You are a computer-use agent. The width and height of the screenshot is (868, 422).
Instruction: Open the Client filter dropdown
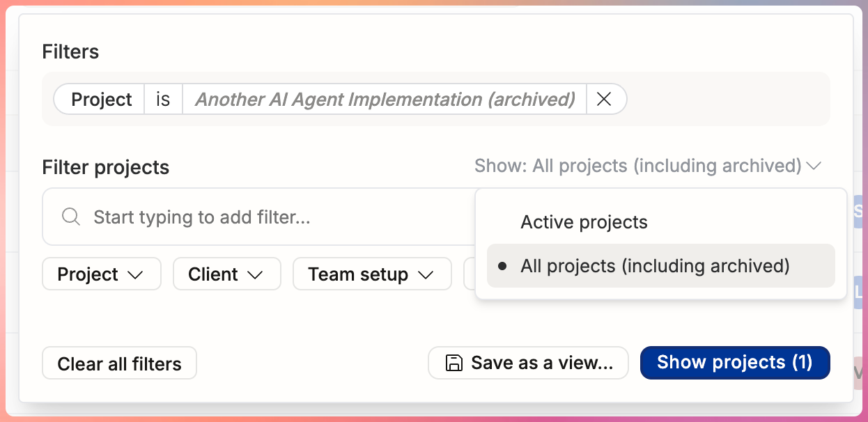pos(226,274)
